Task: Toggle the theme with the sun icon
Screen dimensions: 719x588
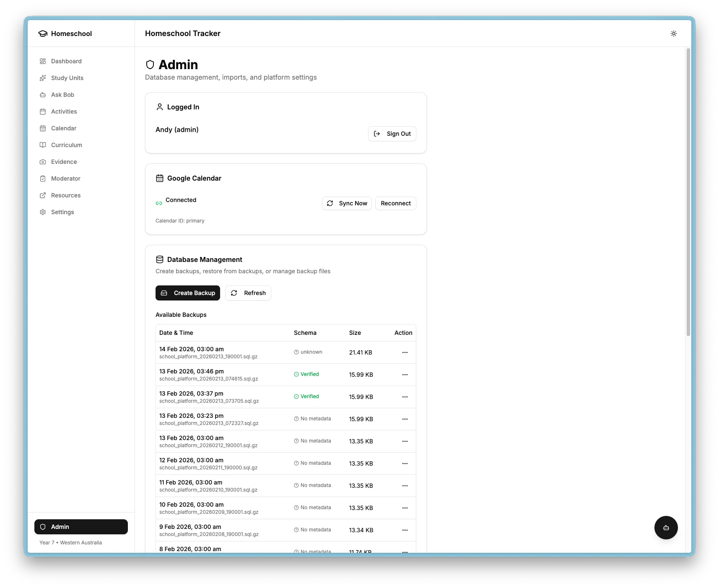Action: click(674, 34)
